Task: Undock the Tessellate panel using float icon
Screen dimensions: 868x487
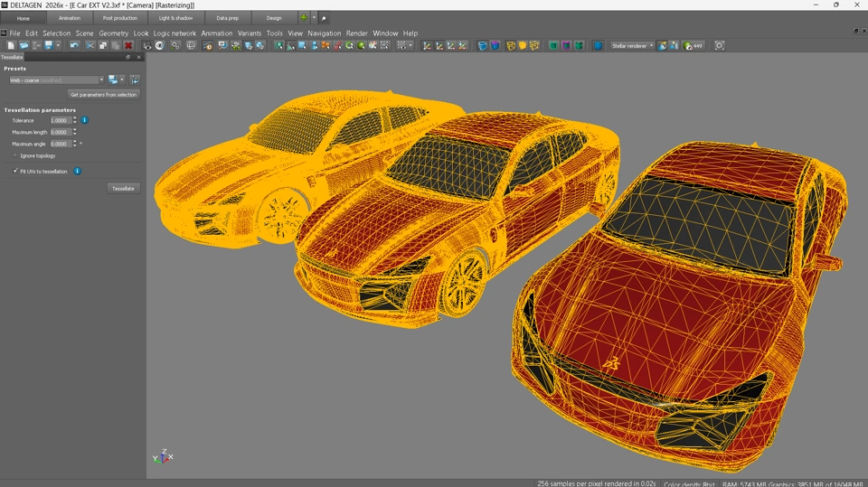Action: pyautogui.click(x=127, y=57)
